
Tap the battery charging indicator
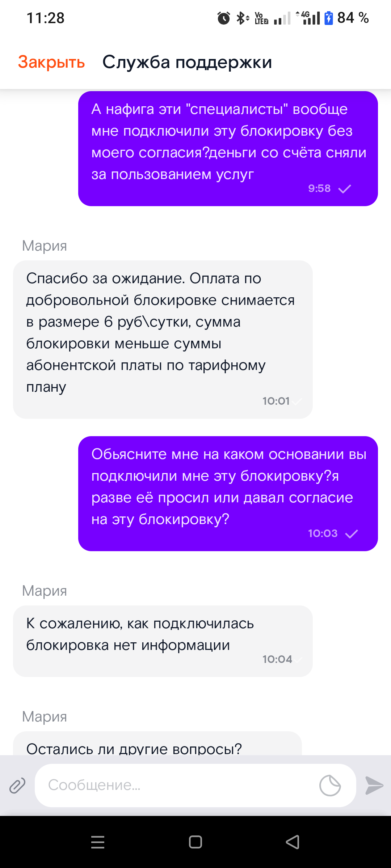328,18
